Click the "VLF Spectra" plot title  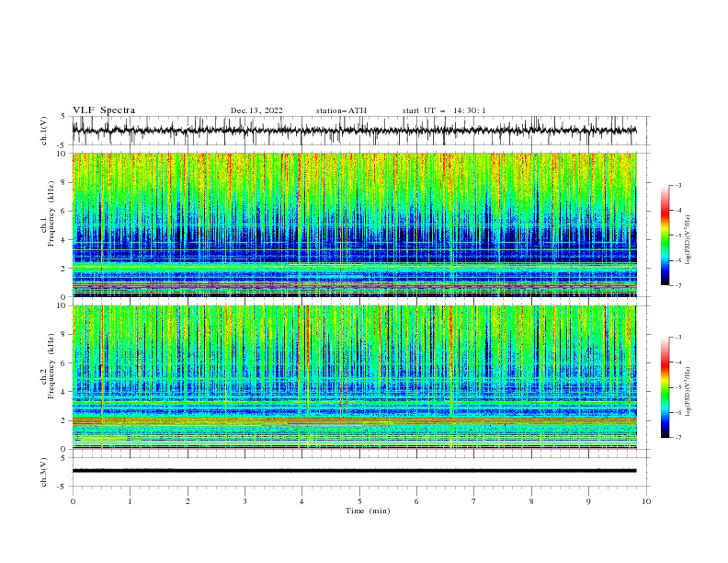[104, 110]
